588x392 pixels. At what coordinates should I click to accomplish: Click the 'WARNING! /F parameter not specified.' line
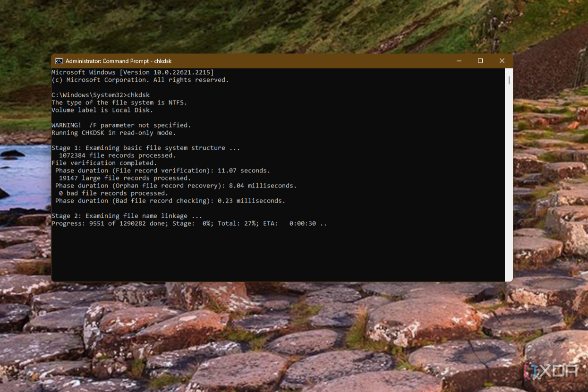tap(121, 125)
